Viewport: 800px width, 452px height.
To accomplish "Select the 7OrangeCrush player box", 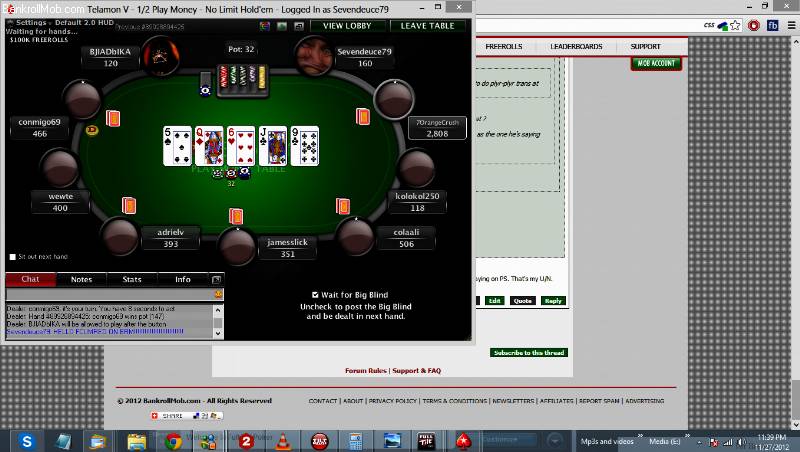I will click(437, 128).
